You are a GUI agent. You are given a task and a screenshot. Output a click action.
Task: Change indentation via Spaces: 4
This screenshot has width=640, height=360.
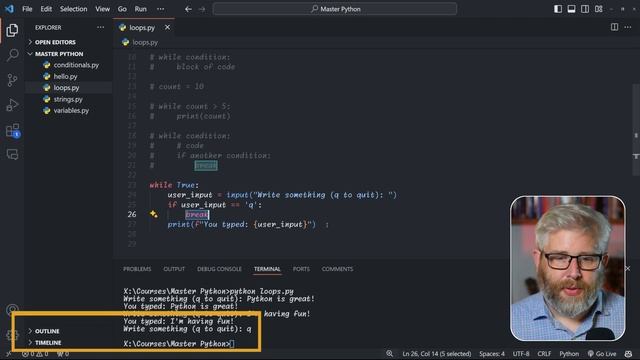coord(492,354)
